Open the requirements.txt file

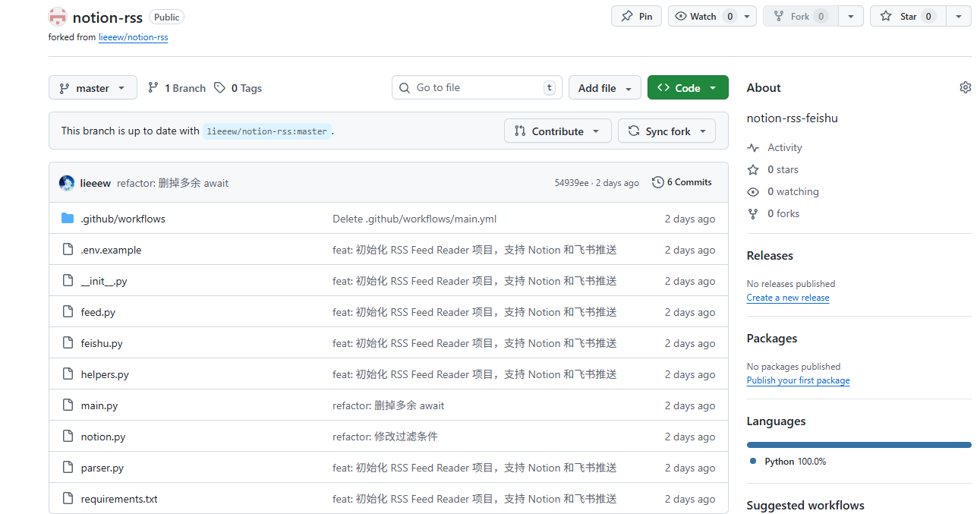pos(119,499)
